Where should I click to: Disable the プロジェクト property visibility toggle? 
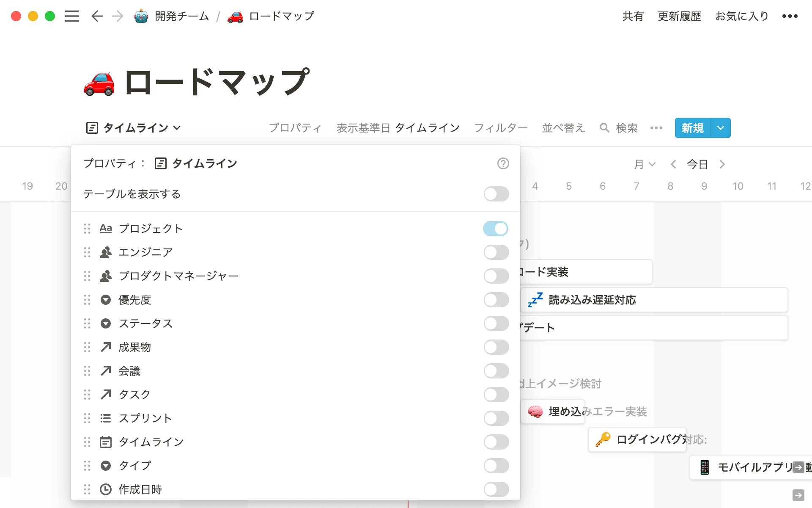point(496,229)
